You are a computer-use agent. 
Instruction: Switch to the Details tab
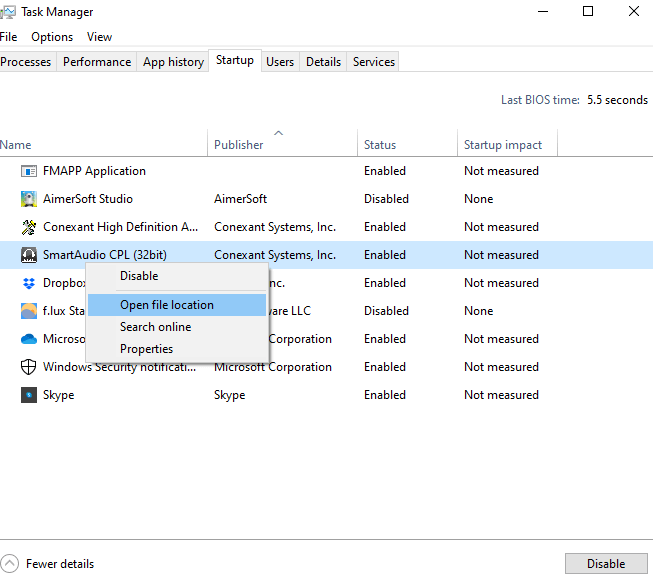pyautogui.click(x=323, y=62)
